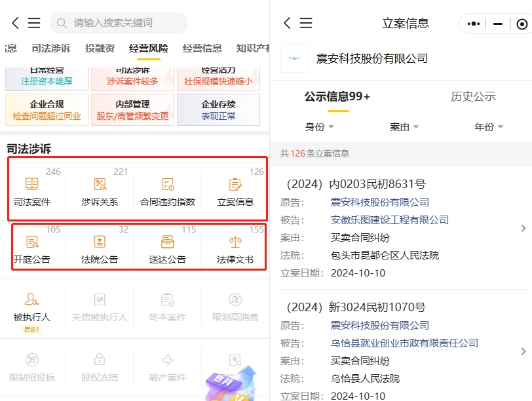532x401 pixels.
Task: Click 限制高消费 icon
Action: [235, 299]
